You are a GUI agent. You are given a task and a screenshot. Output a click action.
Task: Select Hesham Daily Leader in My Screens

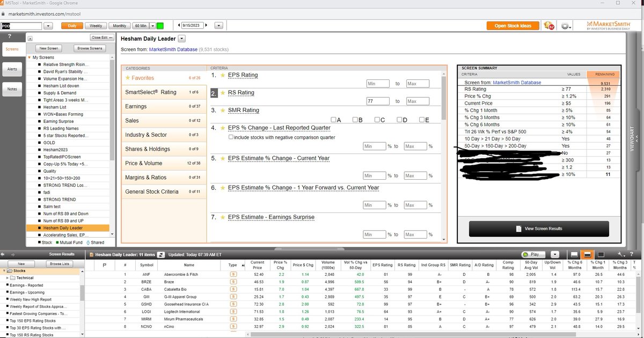coord(68,228)
